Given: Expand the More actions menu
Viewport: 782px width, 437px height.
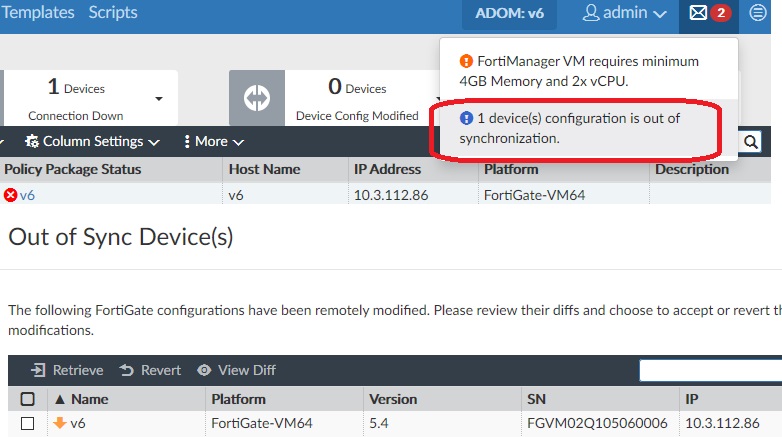Looking at the screenshot, I should 213,142.
